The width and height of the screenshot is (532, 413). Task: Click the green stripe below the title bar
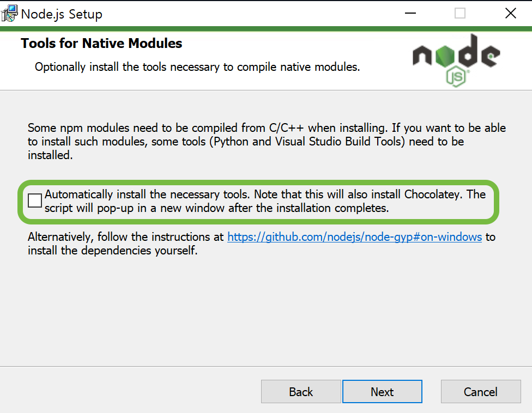[266, 29]
